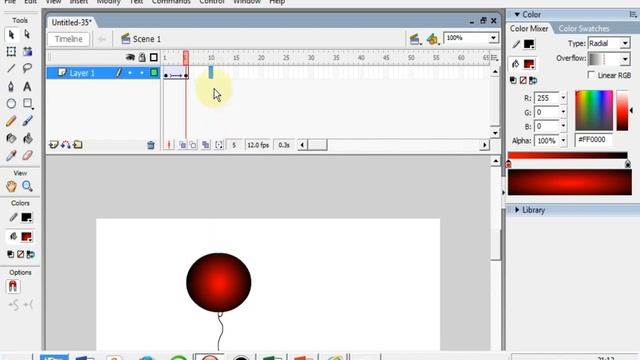Select the Line tool
Image resolution: width=640 pixels, height=360 pixels.
(11, 69)
